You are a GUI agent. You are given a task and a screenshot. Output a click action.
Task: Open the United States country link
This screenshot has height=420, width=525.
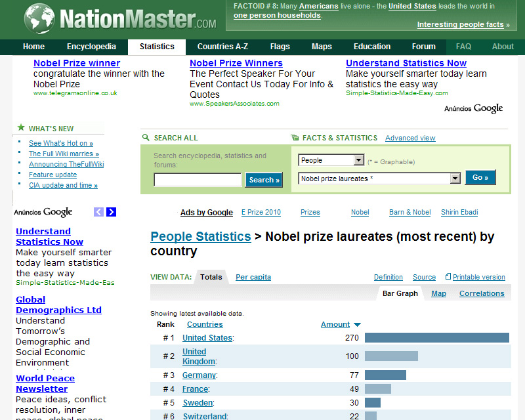click(207, 337)
